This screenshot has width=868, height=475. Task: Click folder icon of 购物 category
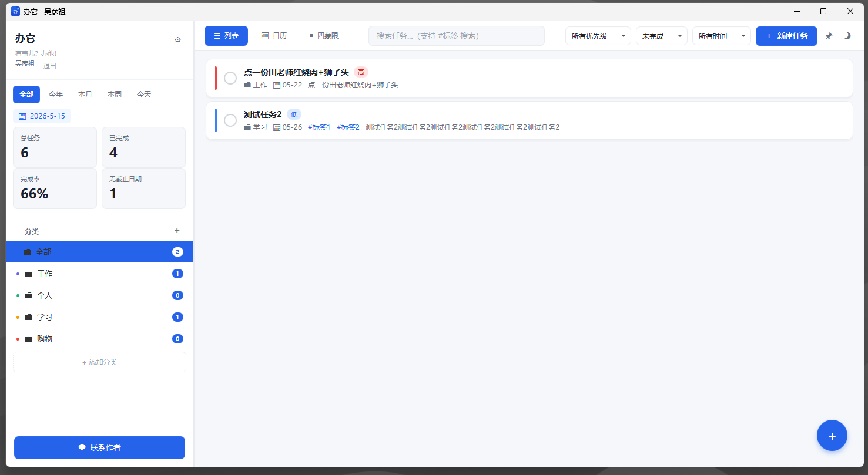point(28,339)
